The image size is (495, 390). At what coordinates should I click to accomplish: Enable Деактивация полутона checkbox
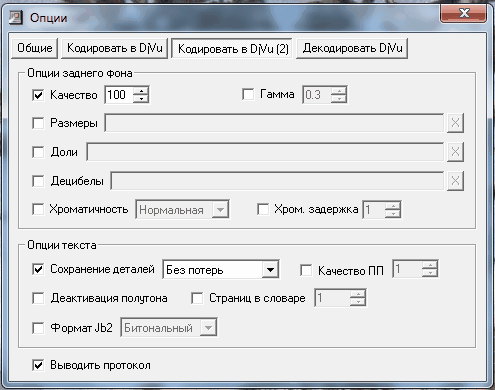pos(38,298)
